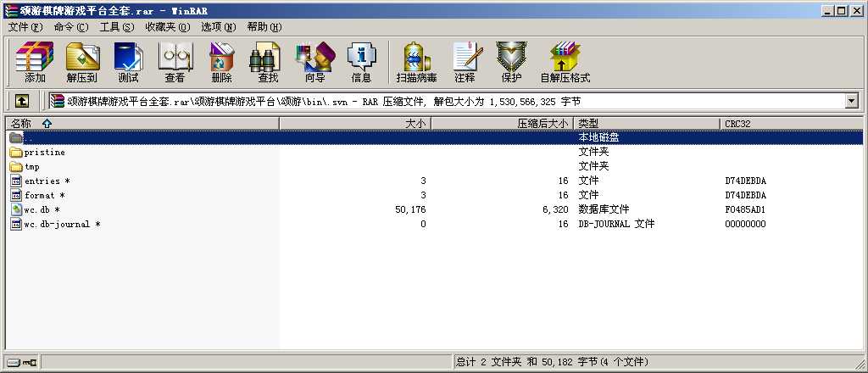The image size is (868, 373).
Task: Open the 收藏夹(O) menu
Action: point(168,26)
